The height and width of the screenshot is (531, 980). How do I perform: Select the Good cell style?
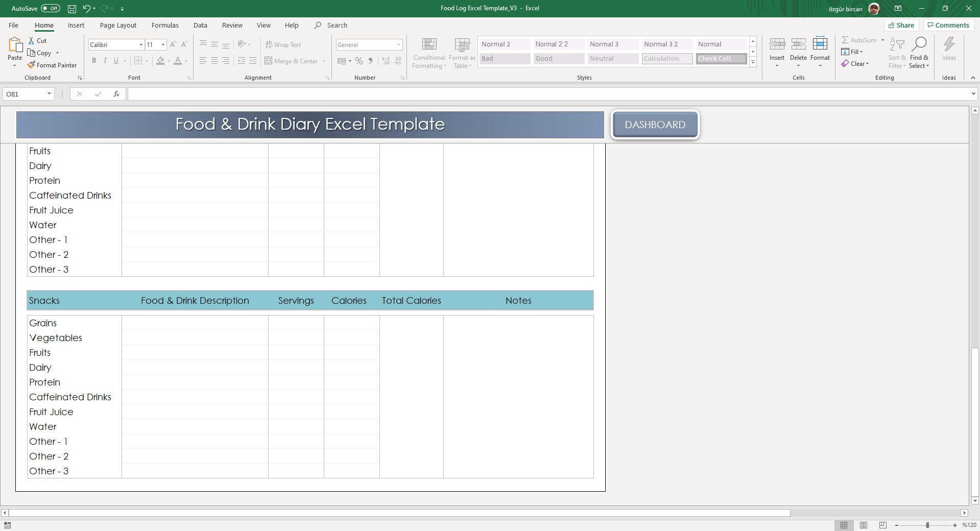pos(558,58)
